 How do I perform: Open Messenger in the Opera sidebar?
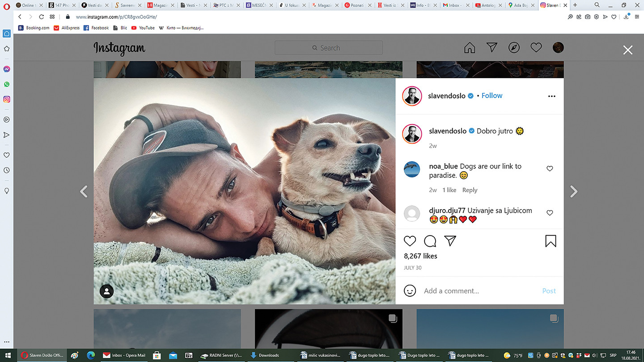coord(7,69)
